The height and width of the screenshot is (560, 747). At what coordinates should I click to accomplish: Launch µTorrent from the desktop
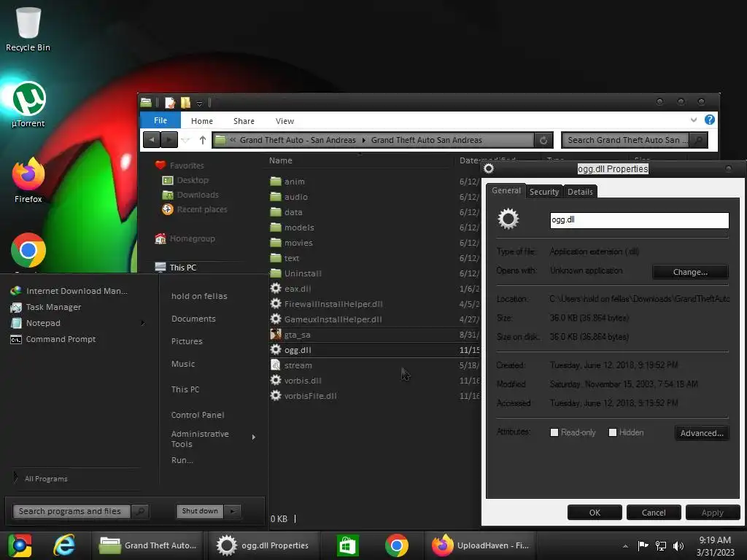[28, 105]
